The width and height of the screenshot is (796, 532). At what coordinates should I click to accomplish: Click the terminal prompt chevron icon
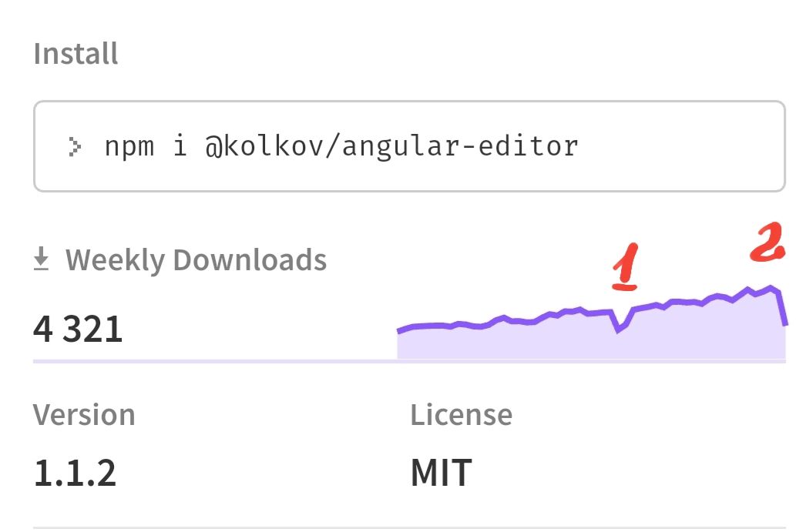tap(74, 146)
